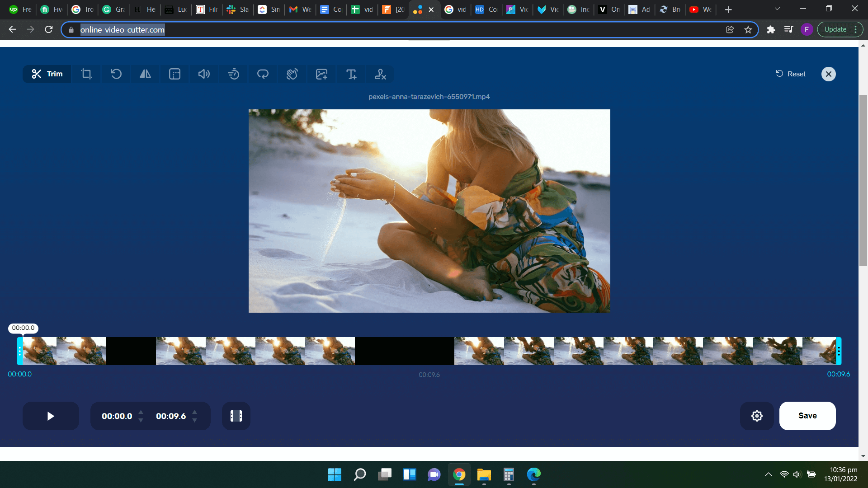
Task: Share this page icon
Action: pyautogui.click(x=730, y=30)
